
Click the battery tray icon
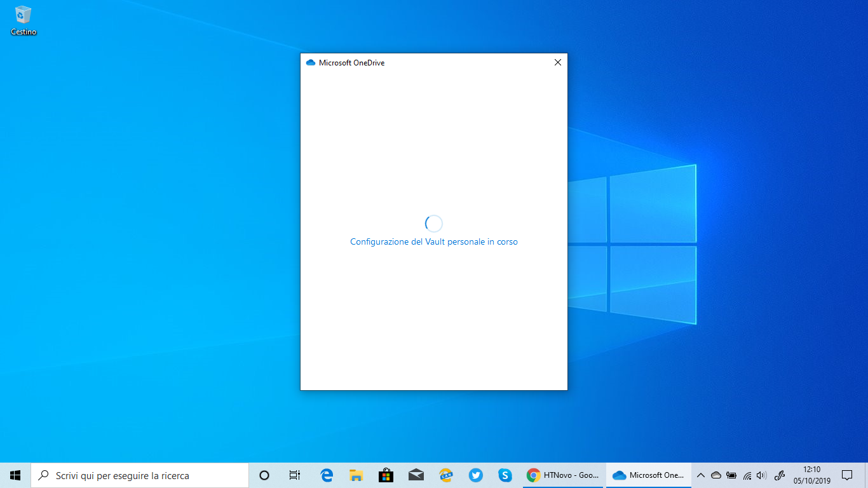pos(731,475)
